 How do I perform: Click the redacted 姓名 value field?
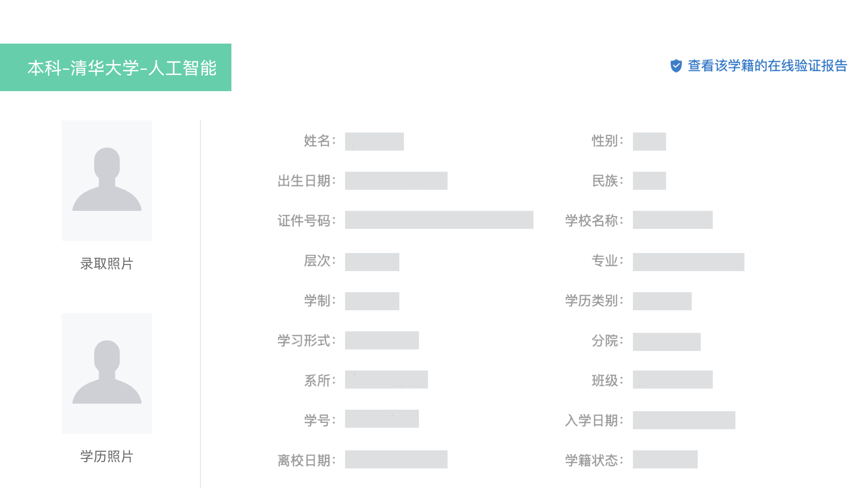(374, 142)
